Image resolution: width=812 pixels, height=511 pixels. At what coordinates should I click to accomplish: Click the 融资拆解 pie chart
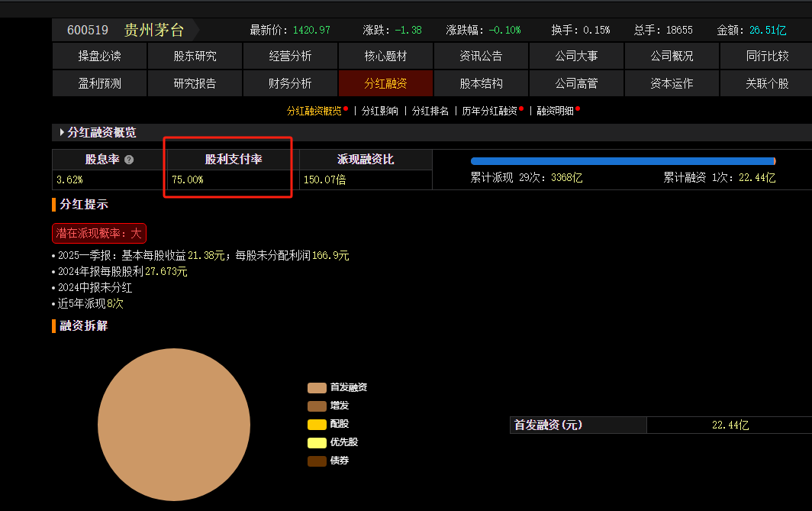point(174,425)
